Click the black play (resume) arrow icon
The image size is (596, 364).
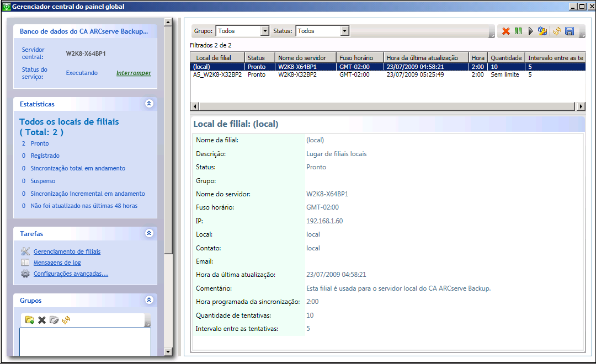tap(530, 31)
